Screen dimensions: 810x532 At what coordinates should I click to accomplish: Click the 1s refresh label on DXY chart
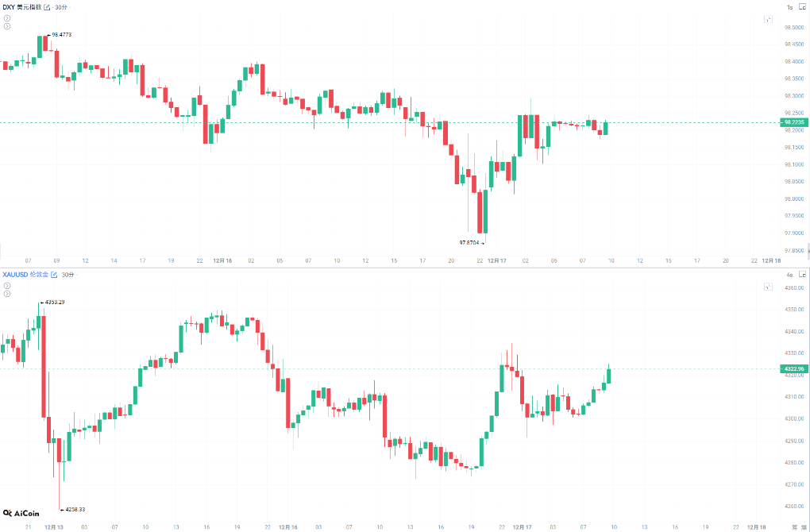(x=789, y=7)
